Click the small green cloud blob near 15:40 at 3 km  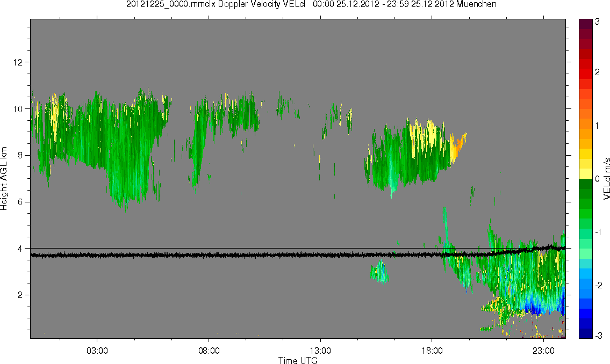pos(379,272)
